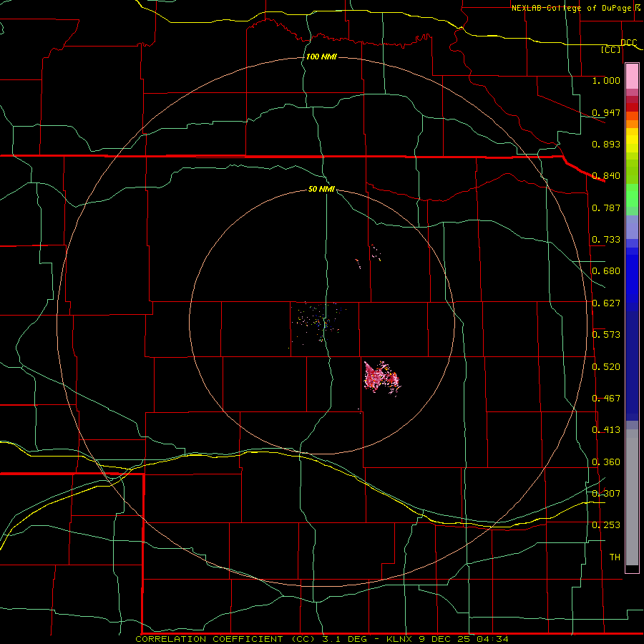Click the TH threshold label on the scale

coord(615,557)
